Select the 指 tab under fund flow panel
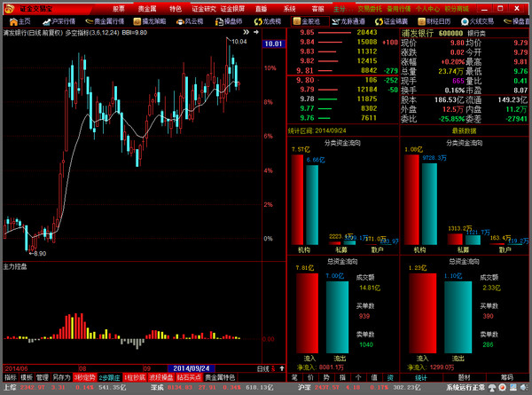The height and width of the screenshot is (395, 532). (x=342, y=377)
